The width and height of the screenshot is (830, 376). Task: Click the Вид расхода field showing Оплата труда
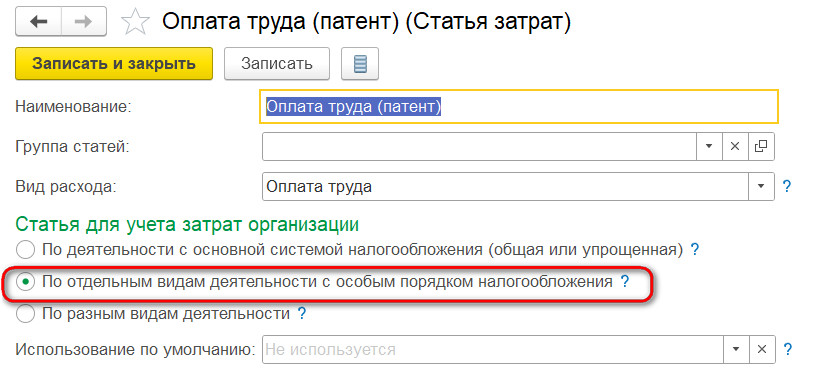pyautogui.click(x=505, y=186)
